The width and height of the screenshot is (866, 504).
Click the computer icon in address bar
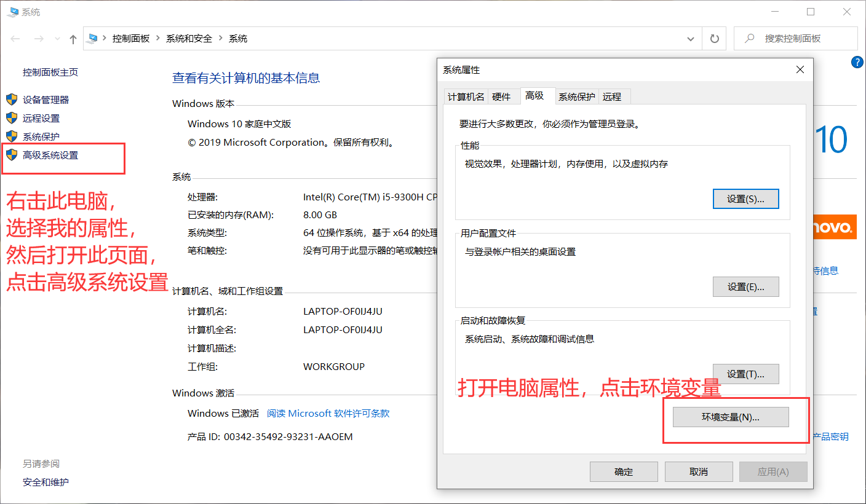pos(93,38)
